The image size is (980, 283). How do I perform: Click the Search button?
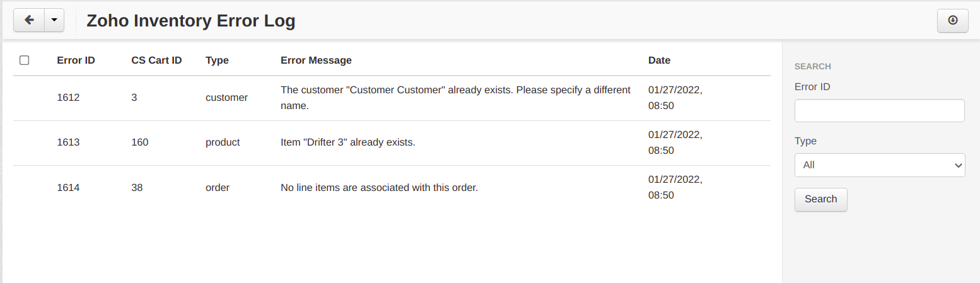coord(820,199)
